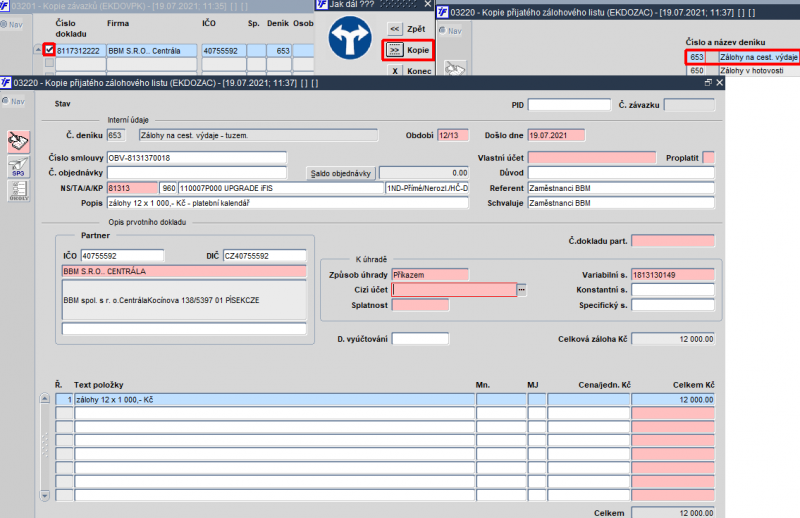Image resolution: width=800 pixels, height=518 pixels.
Task: Click the Zpět back arrow button
Action: (x=395, y=29)
